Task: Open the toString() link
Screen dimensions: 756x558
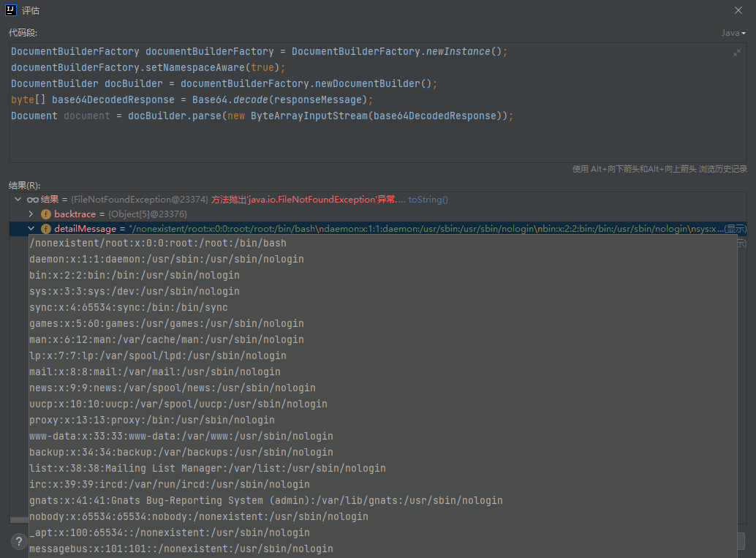Action: (x=428, y=200)
